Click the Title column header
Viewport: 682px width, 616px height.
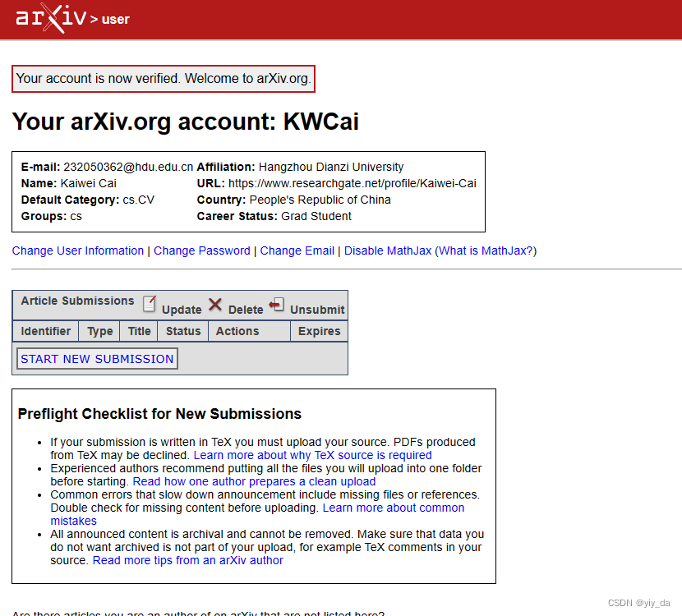point(139,331)
